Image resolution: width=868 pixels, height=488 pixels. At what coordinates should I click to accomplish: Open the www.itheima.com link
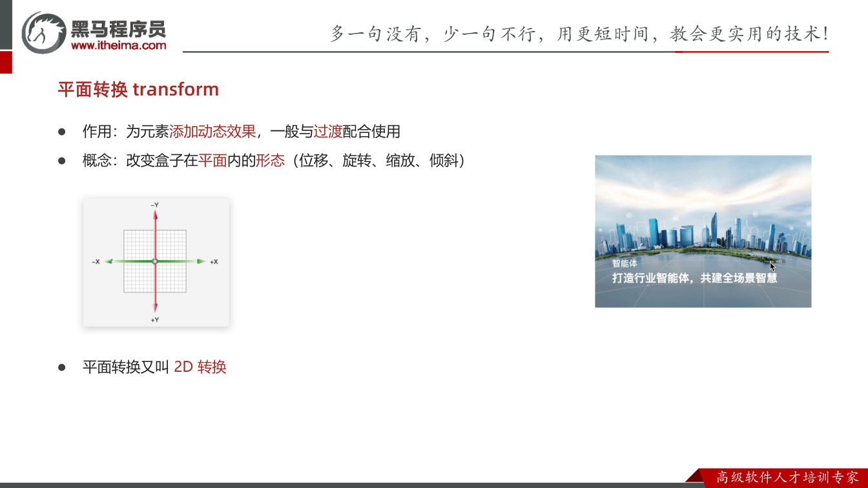click(x=119, y=45)
